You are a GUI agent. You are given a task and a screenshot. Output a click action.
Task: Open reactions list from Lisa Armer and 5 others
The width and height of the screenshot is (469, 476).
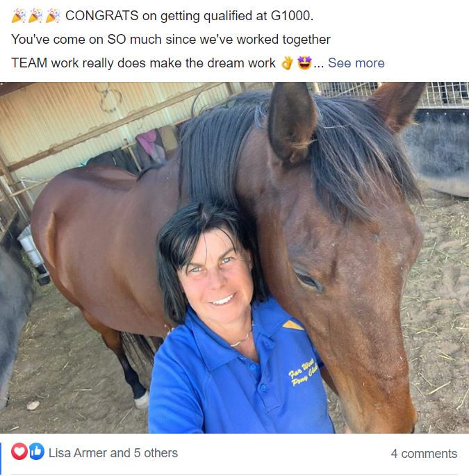(113, 453)
